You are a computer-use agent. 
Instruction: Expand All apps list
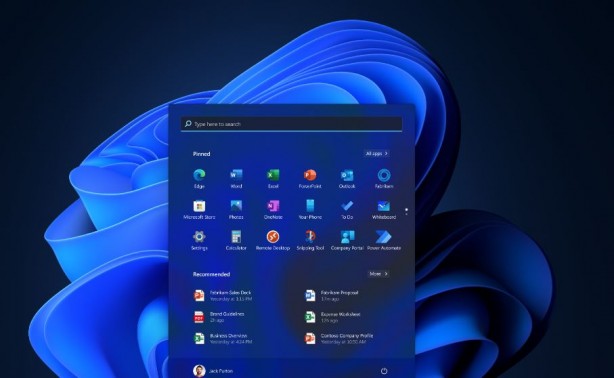[x=376, y=154]
